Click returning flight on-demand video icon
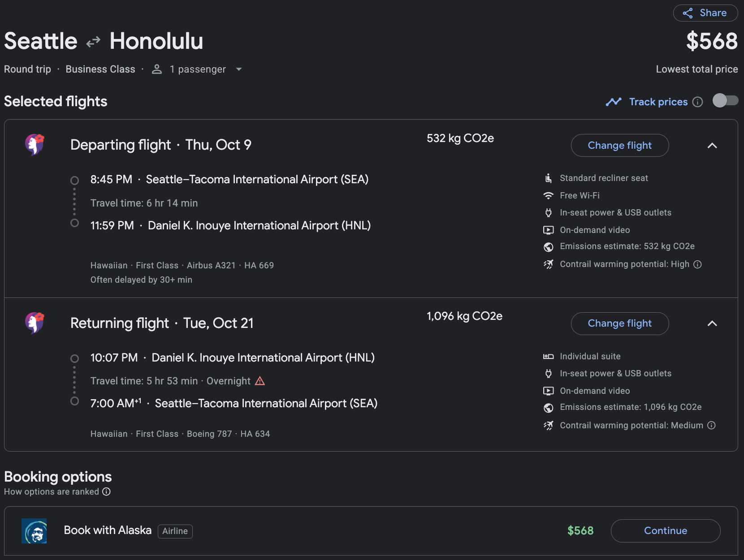This screenshot has height=560, width=744. coord(548,391)
